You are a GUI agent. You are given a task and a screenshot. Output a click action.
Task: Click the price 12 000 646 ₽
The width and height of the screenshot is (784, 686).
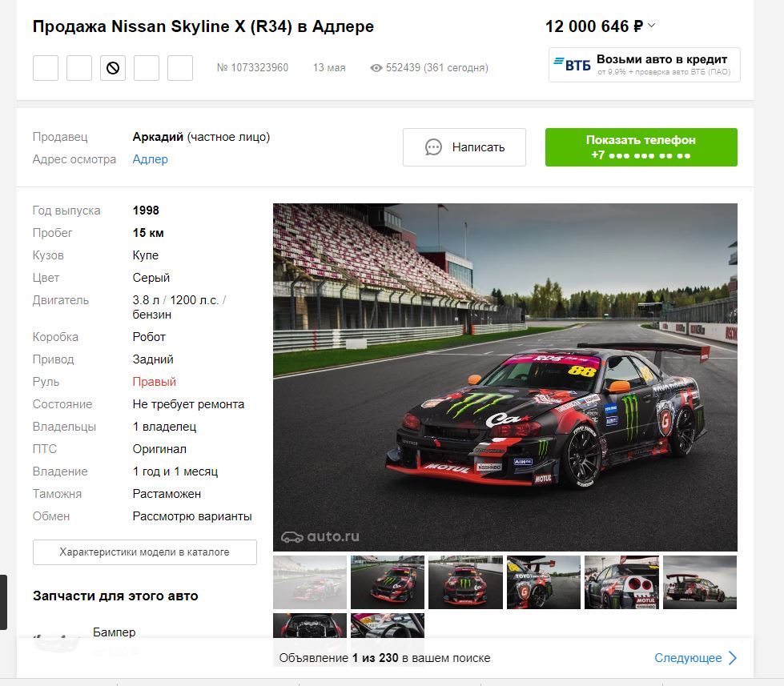594,26
